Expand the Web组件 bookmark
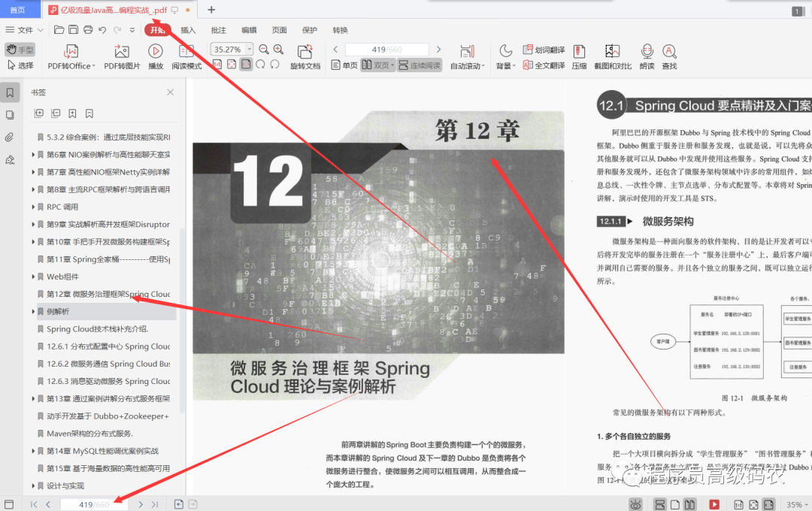Screen dimensions: 812x511 tap(33, 277)
